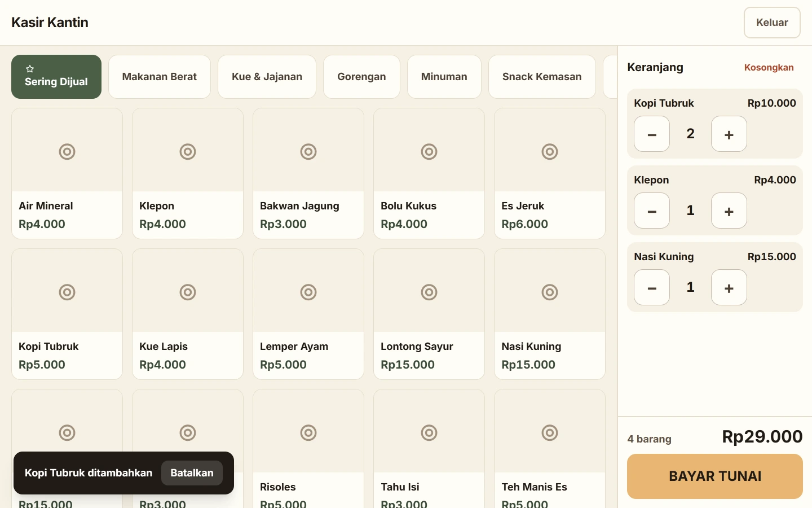Click the Tahu Isi image icon
Image resolution: width=812 pixels, height=508 pixels.
coord(429,432)
